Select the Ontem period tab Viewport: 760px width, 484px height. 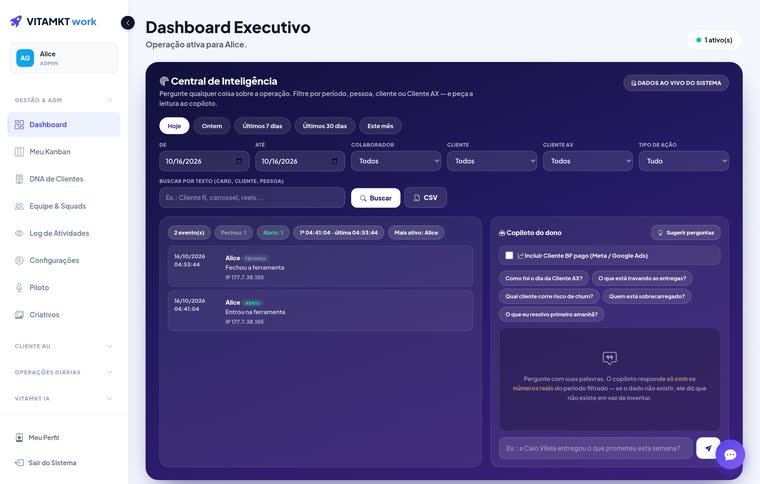[212, 126]
